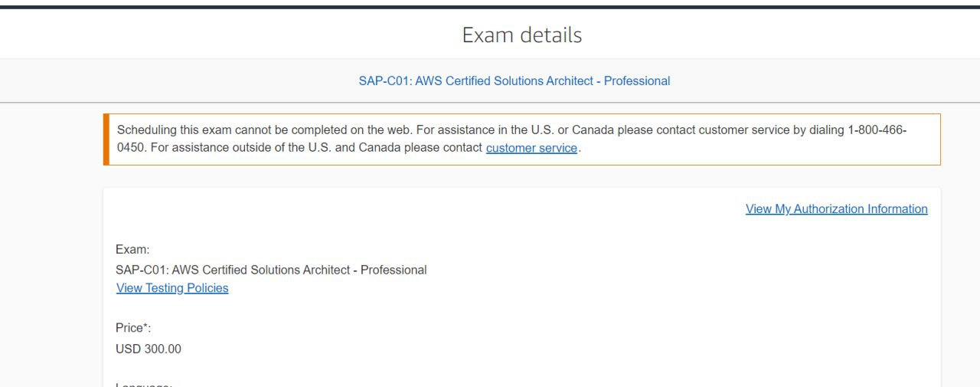This screenshot has height=387, width=980.
Task: Click the dark bar at page top
Action: click(490, 3)
